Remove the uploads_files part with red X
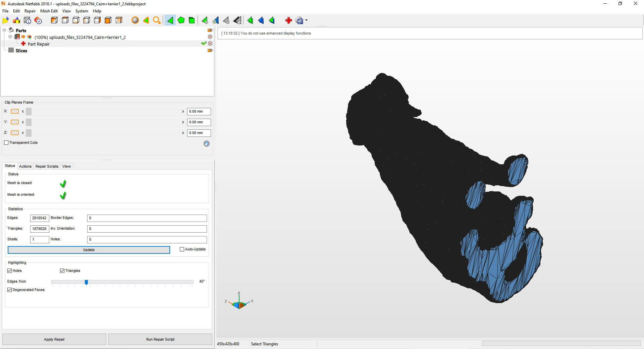Image resolution: width=644 pixels, height=349 pixels. 210,37
